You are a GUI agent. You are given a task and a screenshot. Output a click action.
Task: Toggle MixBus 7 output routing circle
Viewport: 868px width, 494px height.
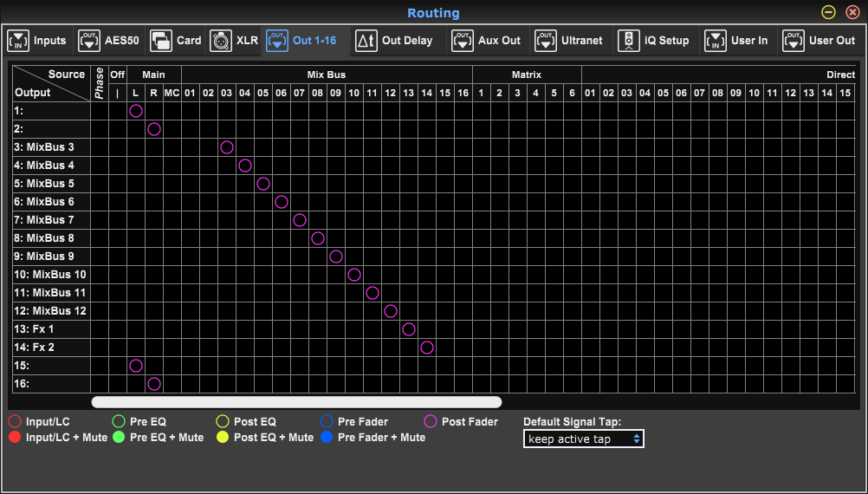300,220
